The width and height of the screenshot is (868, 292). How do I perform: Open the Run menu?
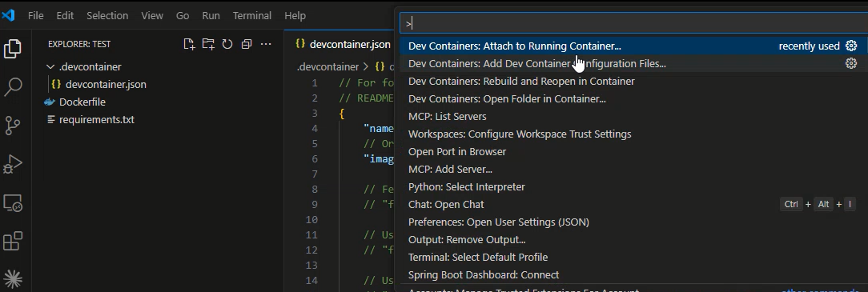(x=211, y=15)
